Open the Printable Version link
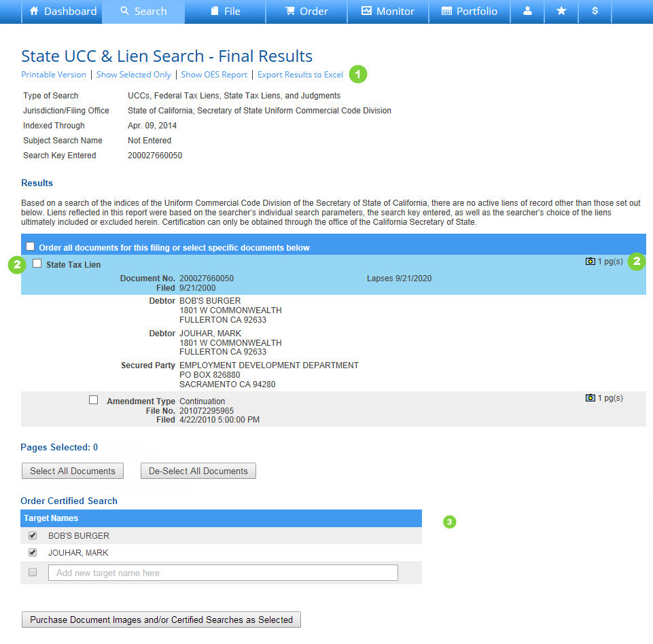This screenshot has width=653, height=644. (x=54, y=75)
